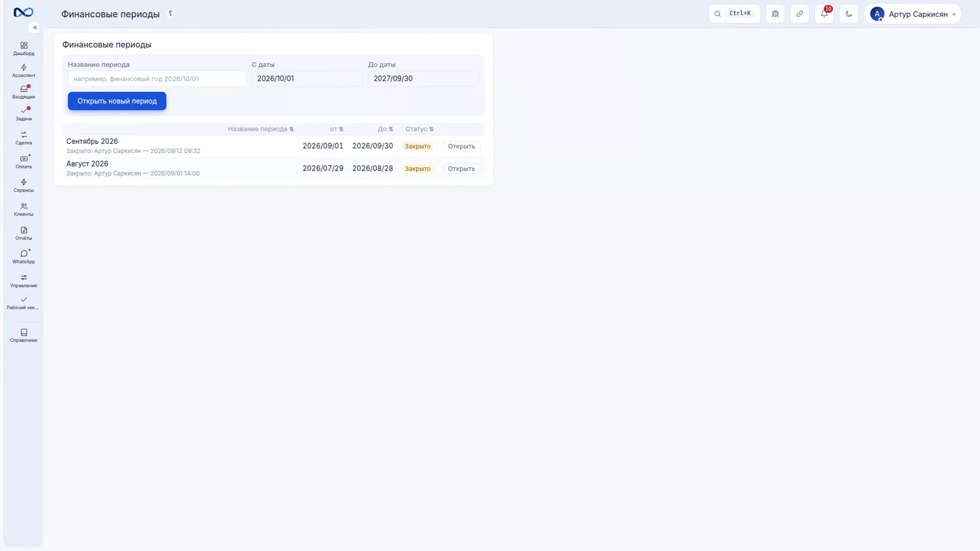
Task: Collapse the sidebar with double-chevron button
Action: pos(34,28)
